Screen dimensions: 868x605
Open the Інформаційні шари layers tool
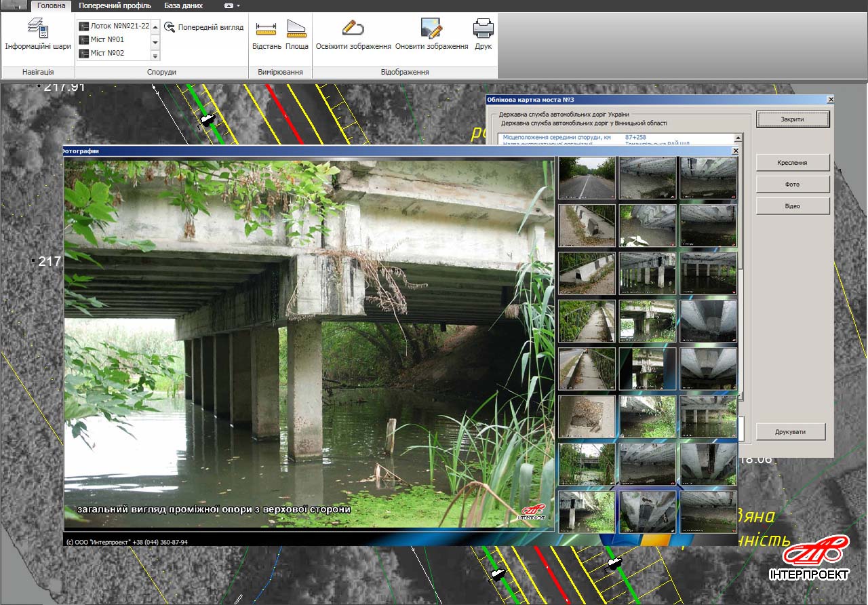38,37
